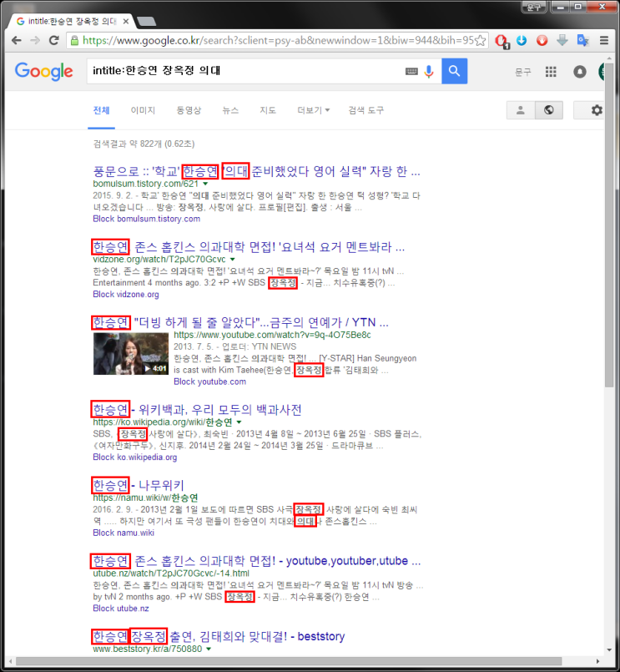Click Block namu.wiki link
Screen dimensions: 620x672
tap(123, 533)
